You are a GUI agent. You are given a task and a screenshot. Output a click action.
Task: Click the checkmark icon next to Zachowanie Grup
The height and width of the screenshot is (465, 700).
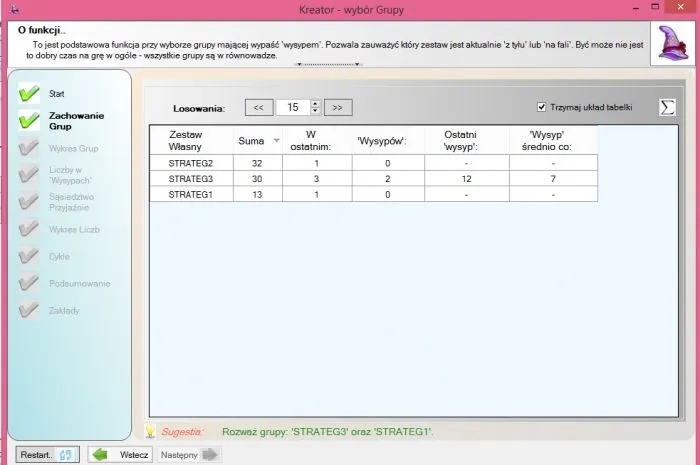pos(29,121)
